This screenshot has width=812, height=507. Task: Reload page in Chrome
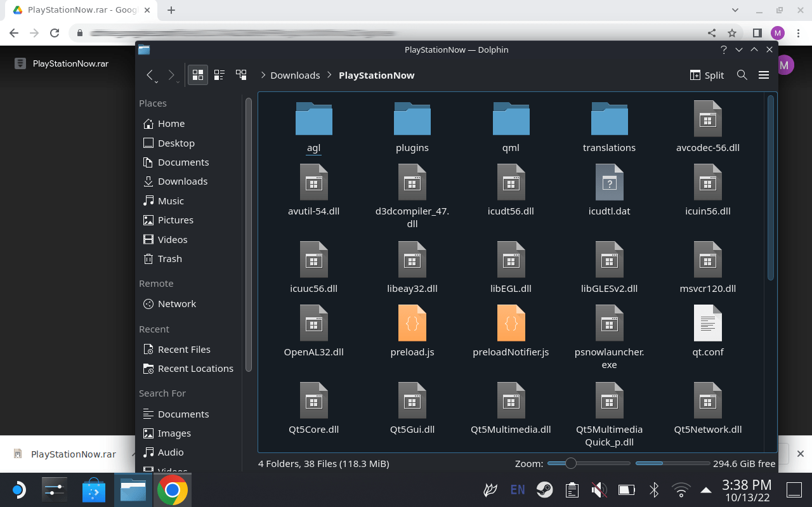pos(55,33)
